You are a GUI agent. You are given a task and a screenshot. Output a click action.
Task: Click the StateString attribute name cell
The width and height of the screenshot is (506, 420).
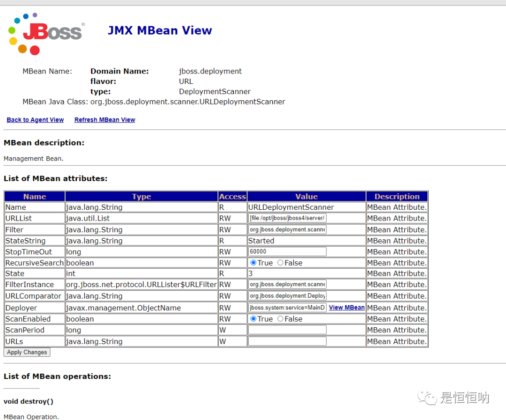click(x=35, y=241)
